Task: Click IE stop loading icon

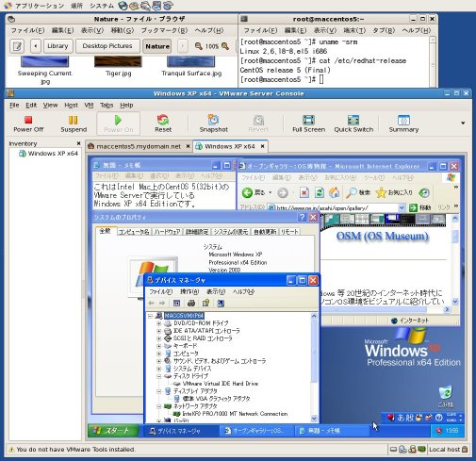Action: [304, 192]
